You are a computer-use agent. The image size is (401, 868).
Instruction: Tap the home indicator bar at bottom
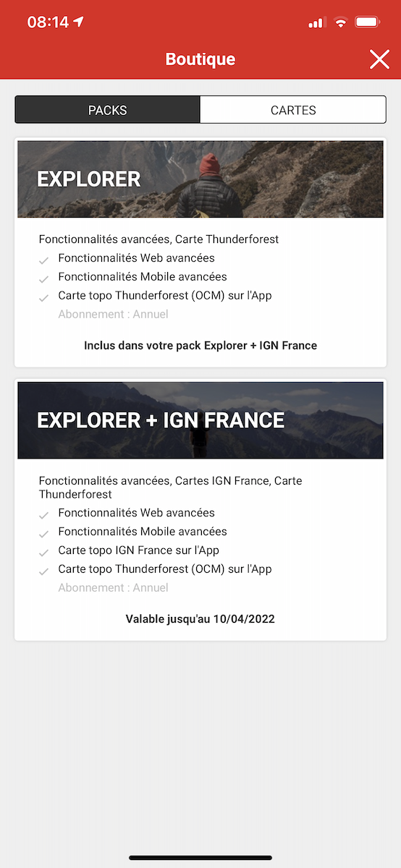point(200,858)
